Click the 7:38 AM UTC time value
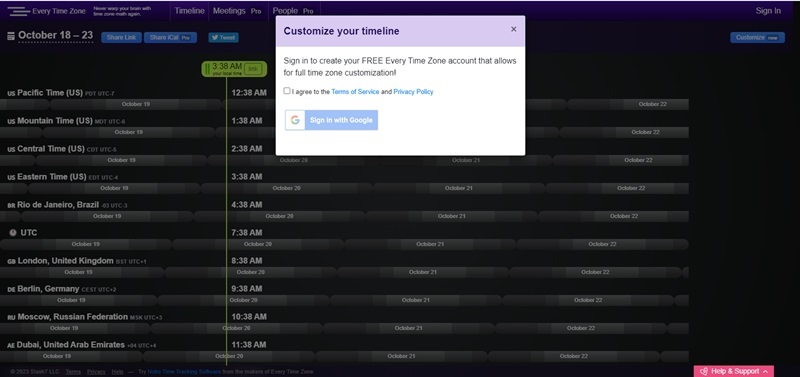The height and width of the screenshot is (377, 800). [248, 233]
